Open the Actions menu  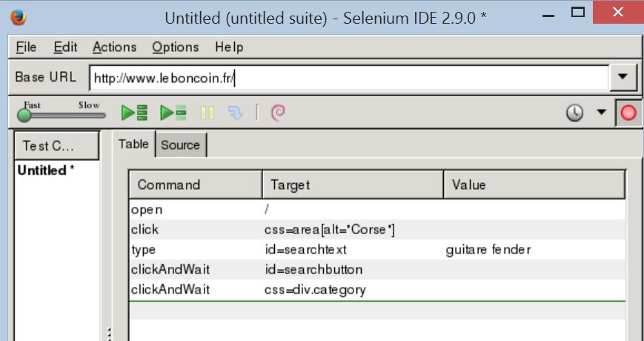pyautogui.click(x=114, y=47)
